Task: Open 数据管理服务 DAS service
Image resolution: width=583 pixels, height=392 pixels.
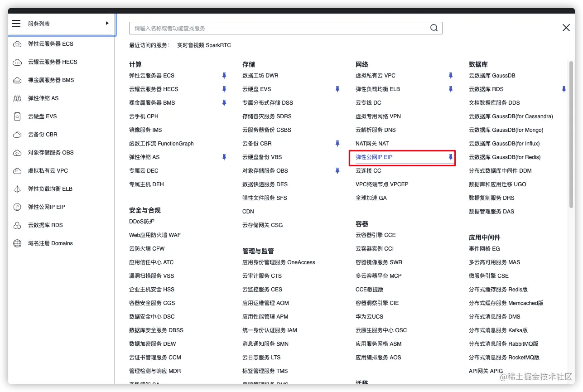Action: click(491, 212)
